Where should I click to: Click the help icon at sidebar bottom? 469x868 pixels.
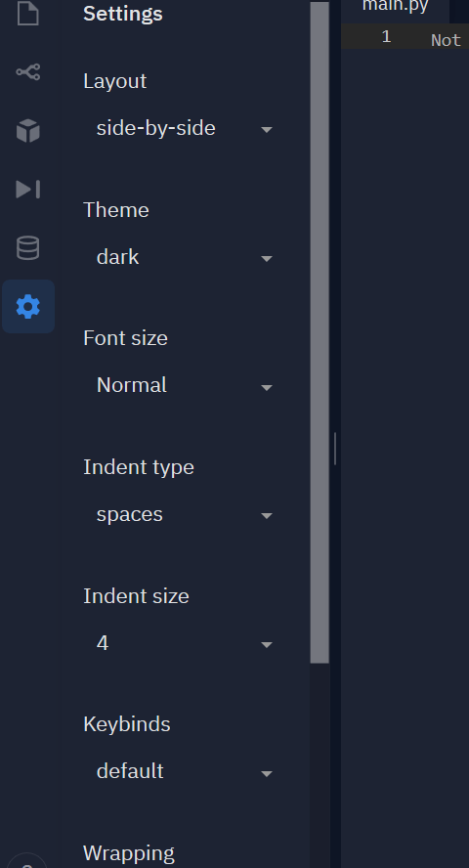(x=27, y=861)
